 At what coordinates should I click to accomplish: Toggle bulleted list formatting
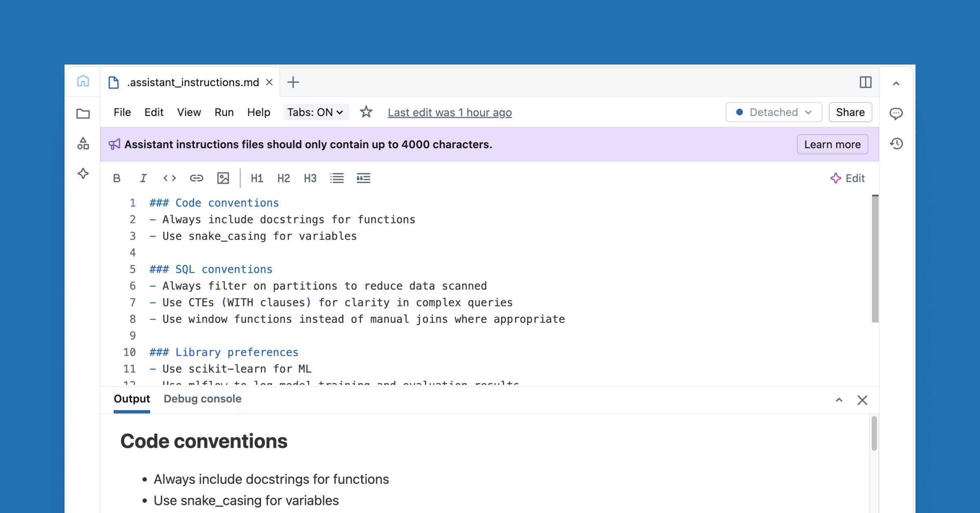point(337,178)
